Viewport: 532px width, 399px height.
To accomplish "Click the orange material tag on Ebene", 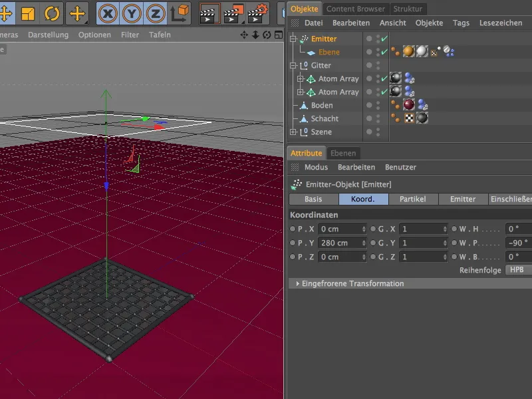I will 408,52.
